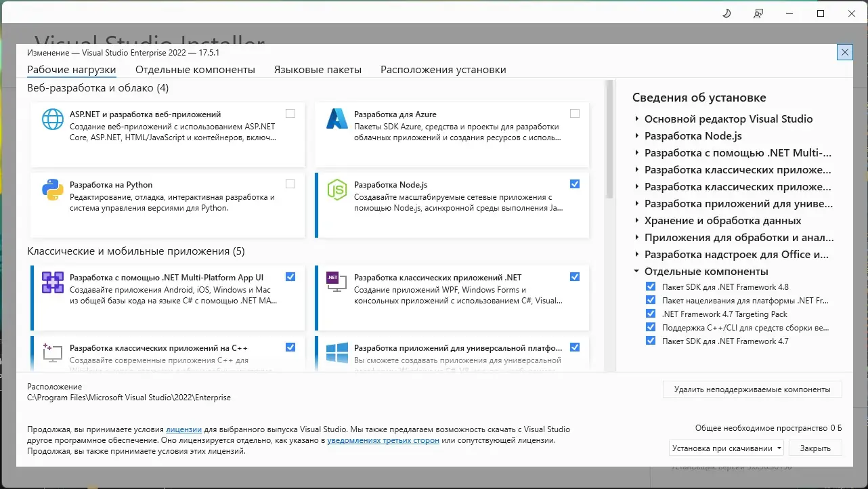Switch to the Языковые пакеты tab
Screen dimensions: 868x489
[318, 69]
